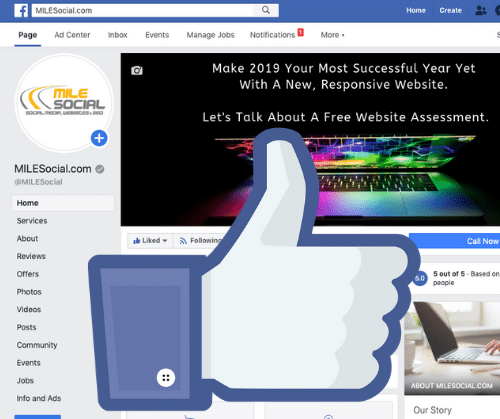Click the MILE Social profile picture
Image resolution: width=500 pixels, height=419 pixels.
tap(64, 102)
